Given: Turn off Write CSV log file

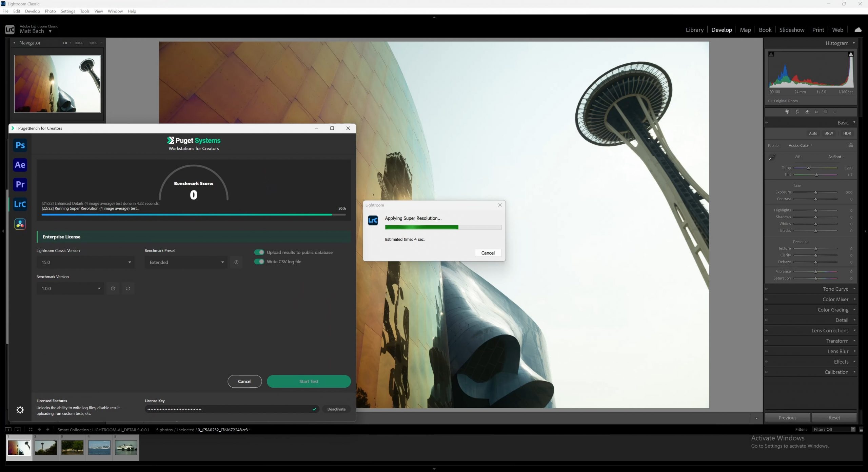Looking at the screenshot, I should (259, 262).
